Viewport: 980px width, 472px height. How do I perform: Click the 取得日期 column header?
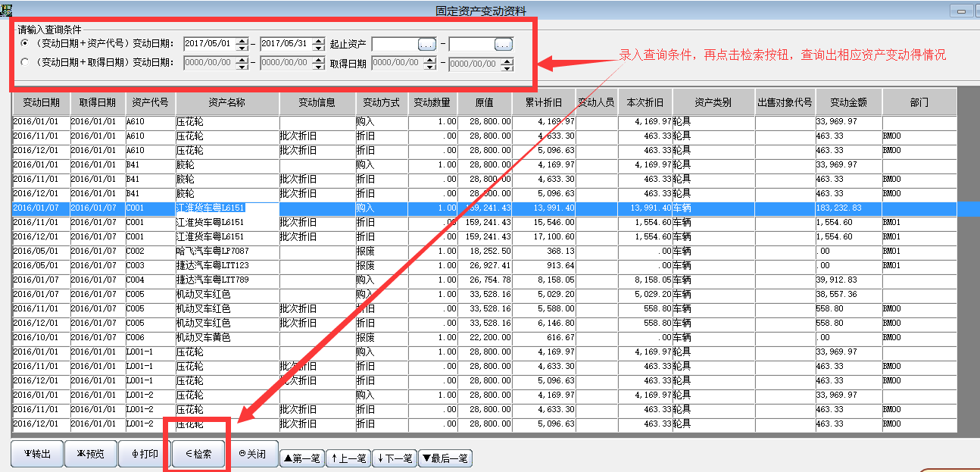(x=98, y=102)
